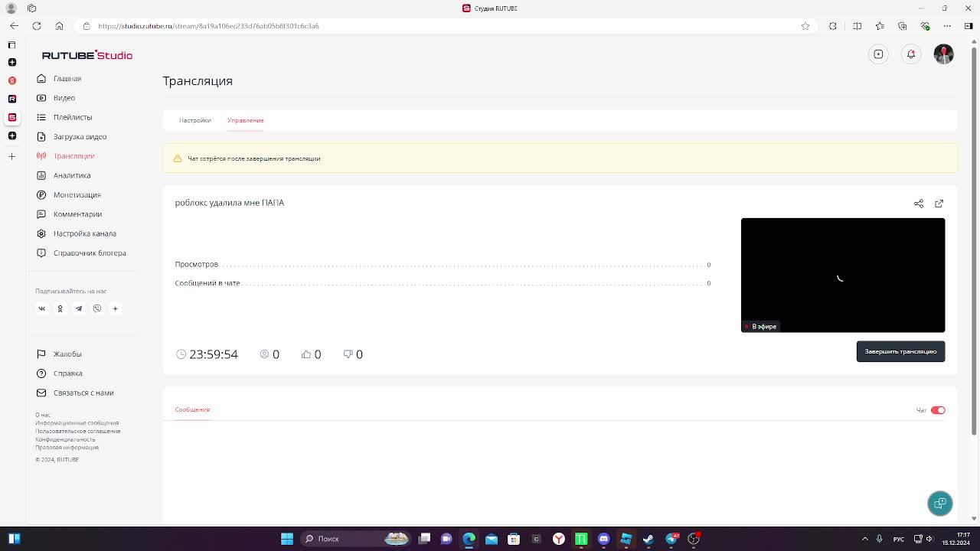Click the RUTUBE Studio logo

[x=87, y=55]
